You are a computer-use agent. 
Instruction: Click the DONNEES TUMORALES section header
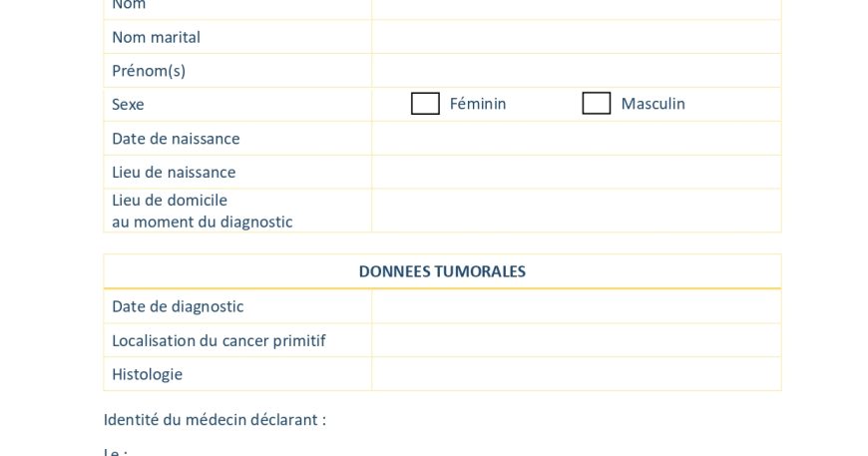[442, 271]
